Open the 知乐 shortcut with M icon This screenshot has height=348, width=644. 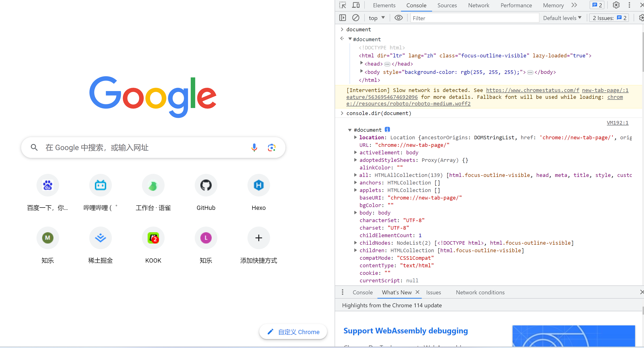point(48,246)
